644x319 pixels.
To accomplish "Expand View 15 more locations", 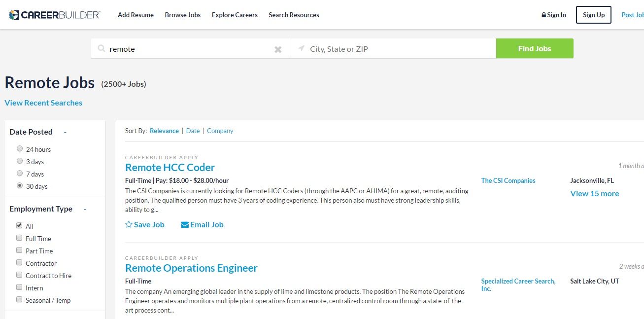I will click(594, 193).
